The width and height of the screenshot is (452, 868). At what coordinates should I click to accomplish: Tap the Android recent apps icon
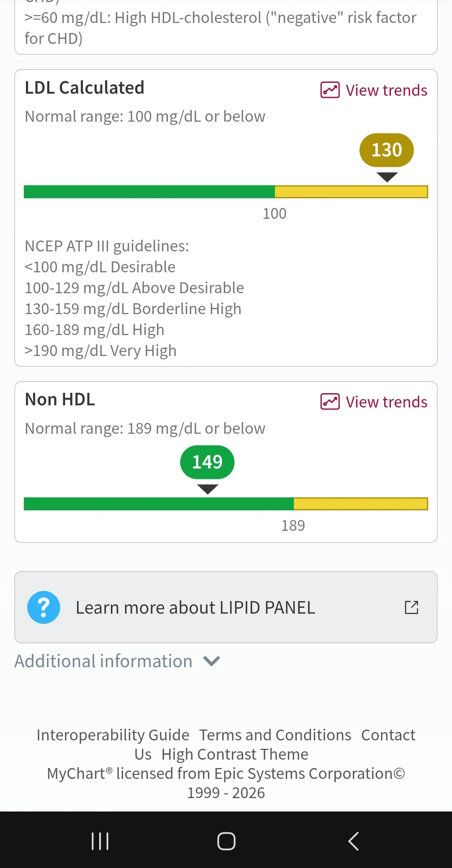[x=100, y=841]
